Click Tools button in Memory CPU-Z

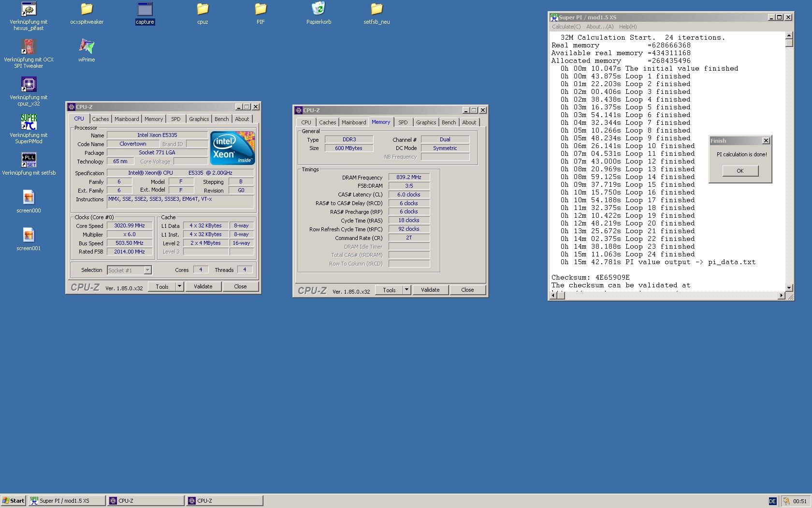(x=389, y=290)
